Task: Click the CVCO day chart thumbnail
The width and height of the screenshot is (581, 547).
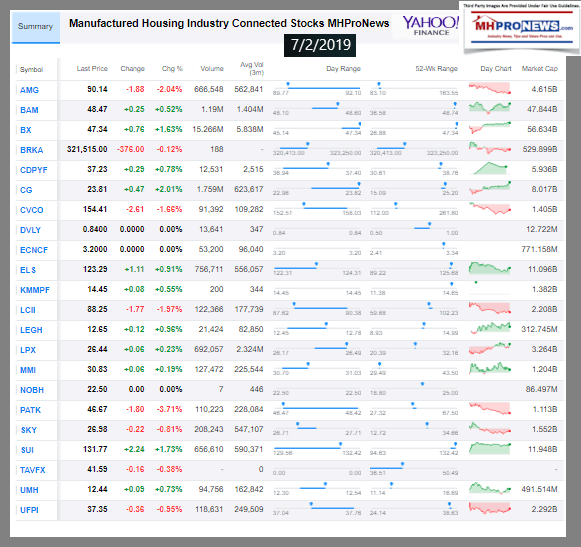Action: [490, 208]
